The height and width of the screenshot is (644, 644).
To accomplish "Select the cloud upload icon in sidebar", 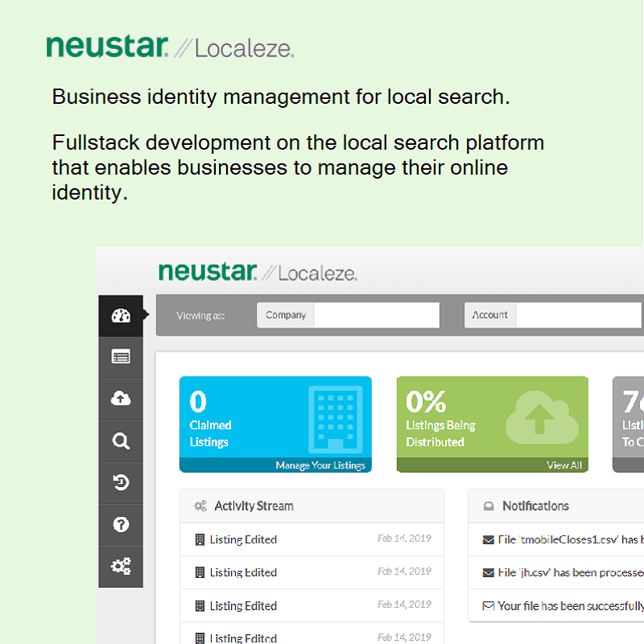I will click(x=121, y=398).
